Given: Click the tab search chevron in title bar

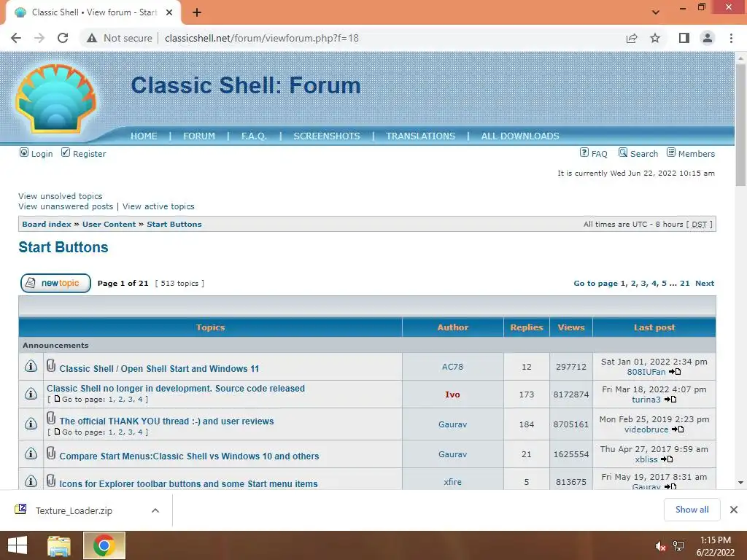Looking at the screenshot, I should pos(656,12).
